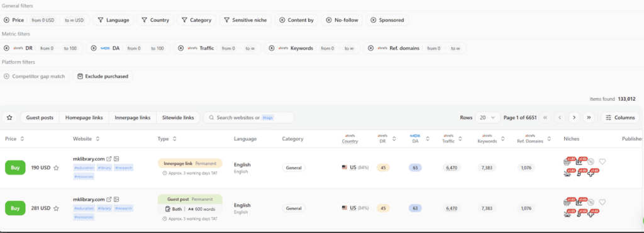Open external link icon for 190 USD mklibrary.com

pyautogui.click(x=109, y=159)
